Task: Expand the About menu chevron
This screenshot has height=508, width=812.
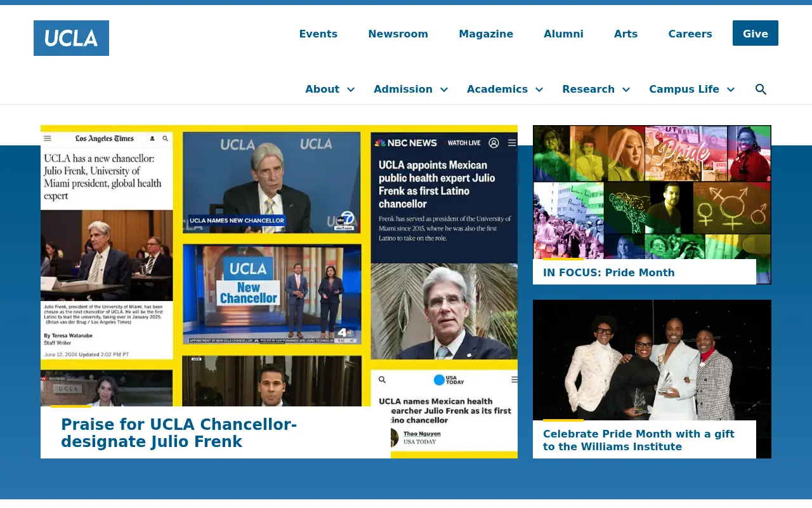Action: [x=351, y=90]
